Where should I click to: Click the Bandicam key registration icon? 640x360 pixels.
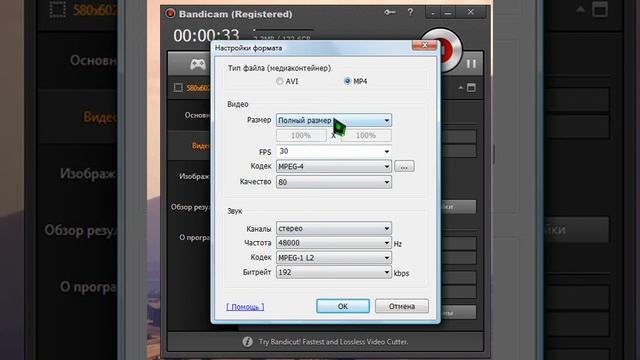click(390, 13)
